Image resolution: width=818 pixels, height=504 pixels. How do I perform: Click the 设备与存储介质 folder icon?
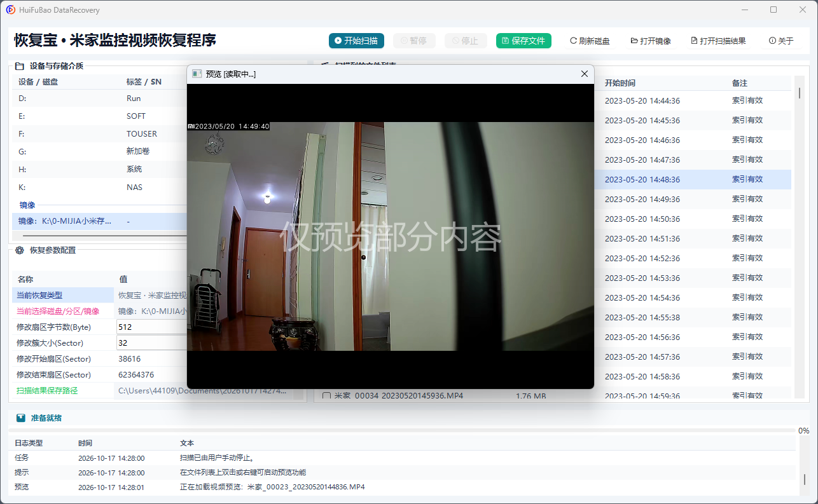pyautogui.click(x=20, y=65)
